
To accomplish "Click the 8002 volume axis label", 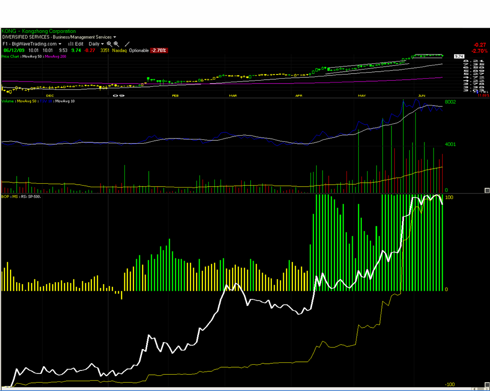I will pyautogui.click(x=450, y=102).
